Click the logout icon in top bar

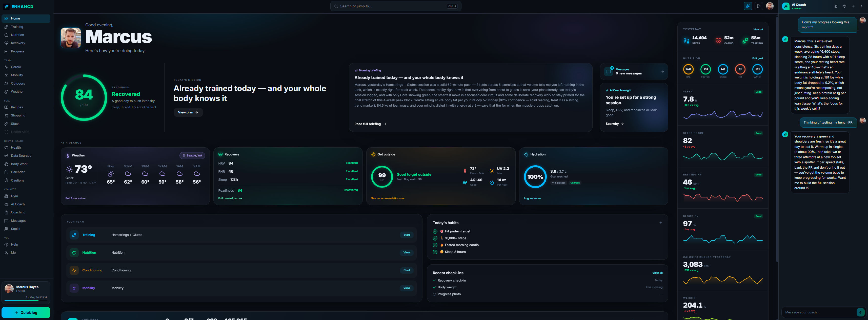point(758,6)
